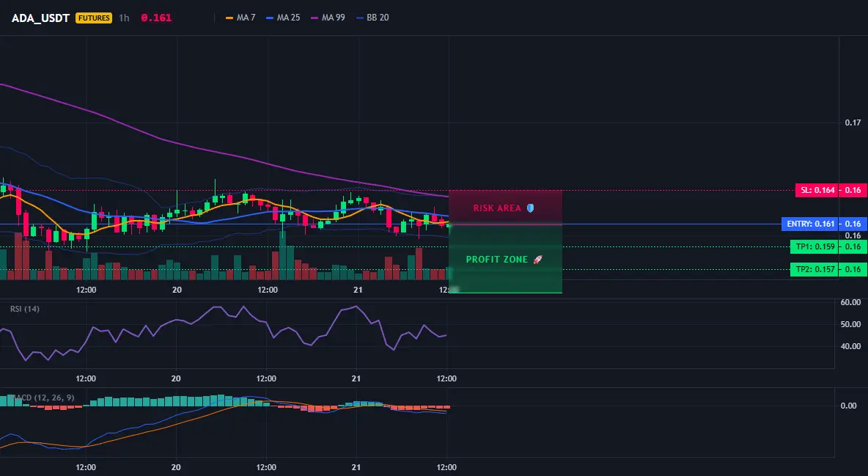Screen dimensions: 868x476
Task: Click the 0.17 price axis label
Action: [x=853, y=122]
